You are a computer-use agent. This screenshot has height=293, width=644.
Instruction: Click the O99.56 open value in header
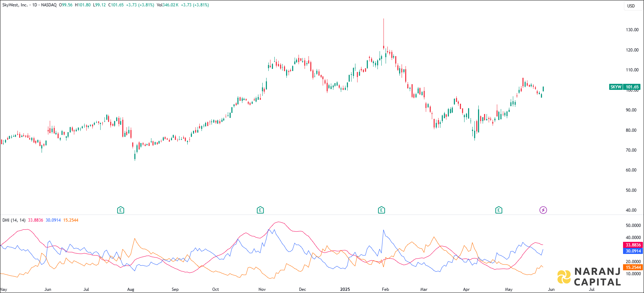click(65, 5)
